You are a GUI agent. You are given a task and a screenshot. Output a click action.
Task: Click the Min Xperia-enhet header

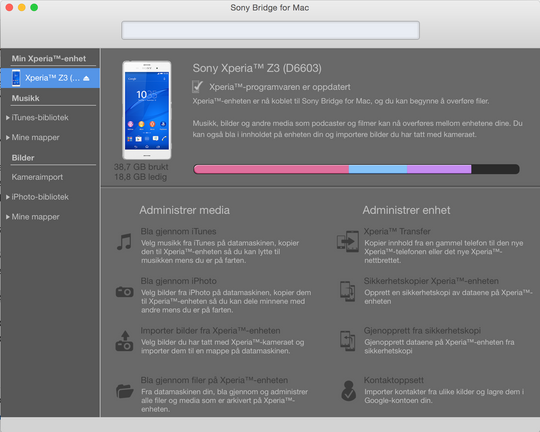(49, 59)
